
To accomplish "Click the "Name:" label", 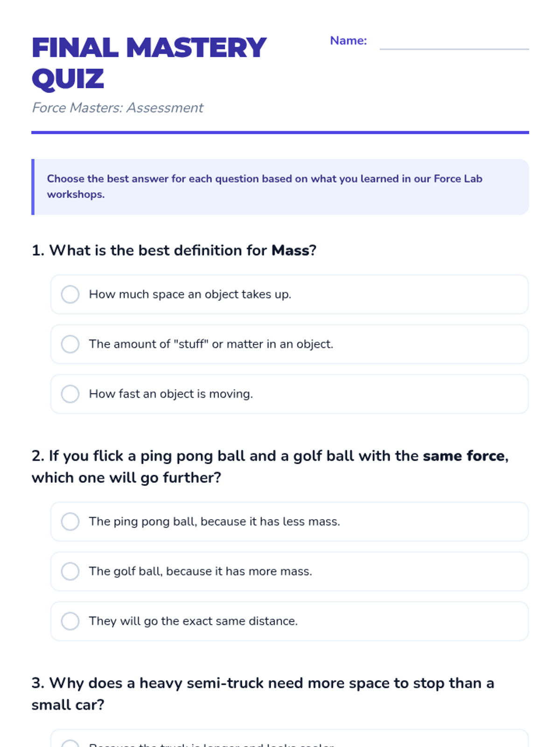I will tap(348, 41).
